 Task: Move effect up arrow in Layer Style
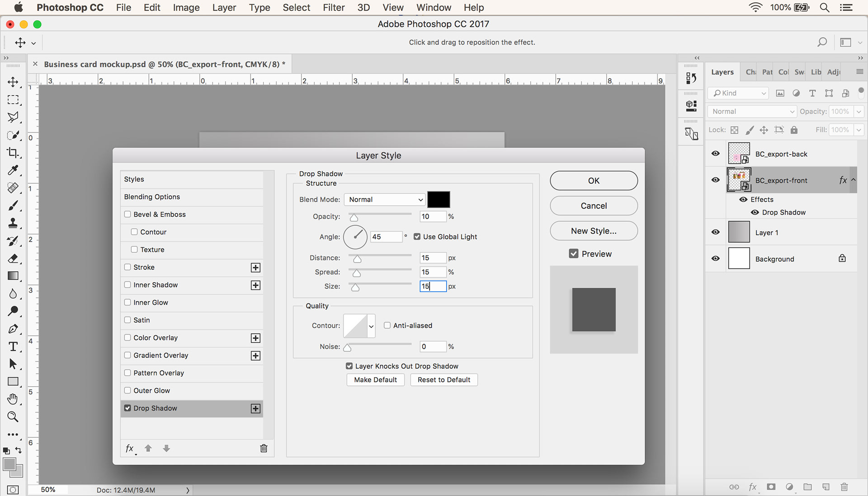[x=148, y=448]
